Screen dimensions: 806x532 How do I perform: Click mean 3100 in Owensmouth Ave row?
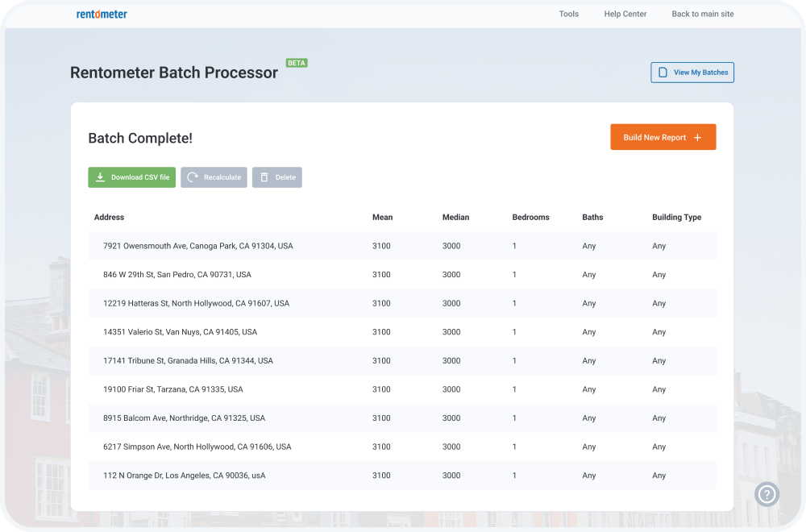click(x=381, y=246)
